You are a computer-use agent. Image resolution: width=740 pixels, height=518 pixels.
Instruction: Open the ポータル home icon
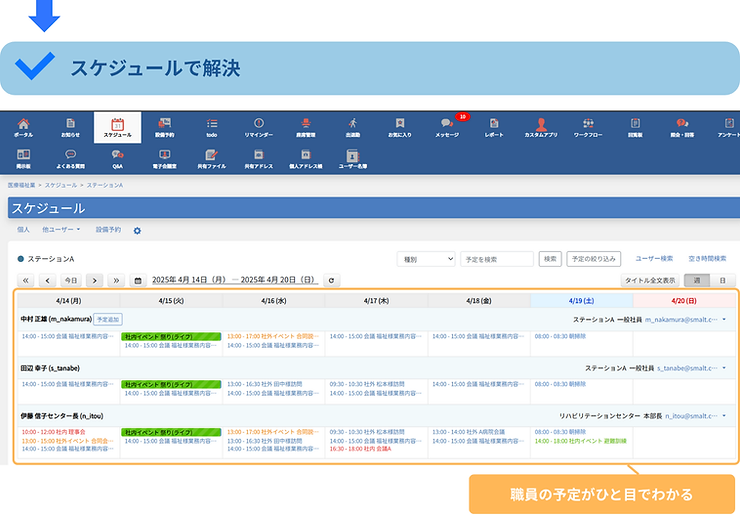tap(23, 126)
